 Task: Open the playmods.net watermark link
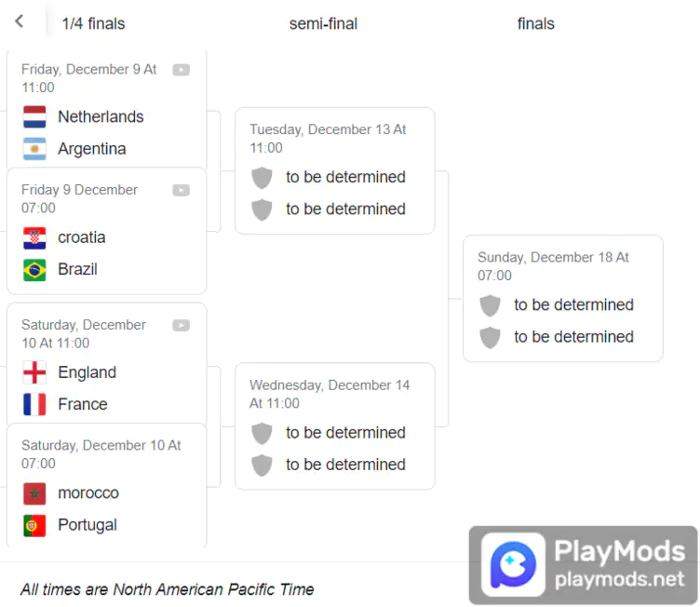point(619,579)
